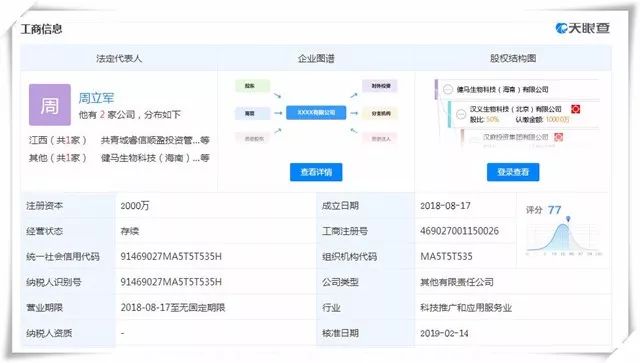This screenshot has width=640, height=363.
Task: Click the 股比 50% value
Action: click(x=492, y=119)
